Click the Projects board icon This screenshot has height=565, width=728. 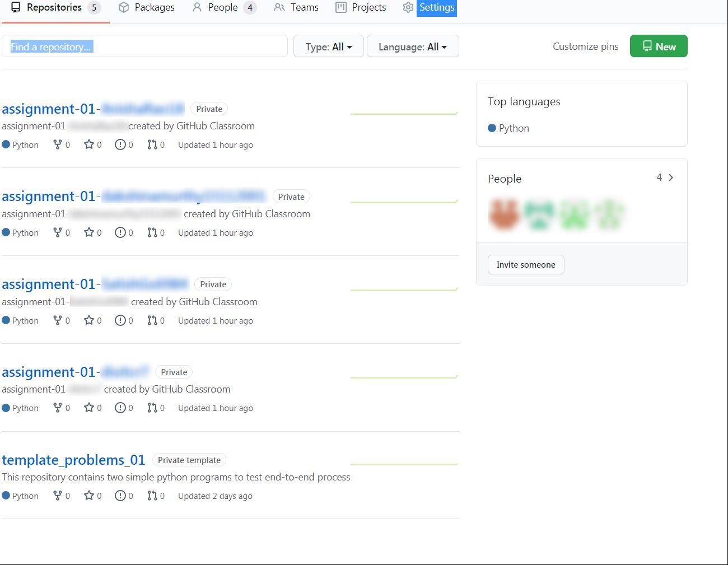tap(340, 7)
